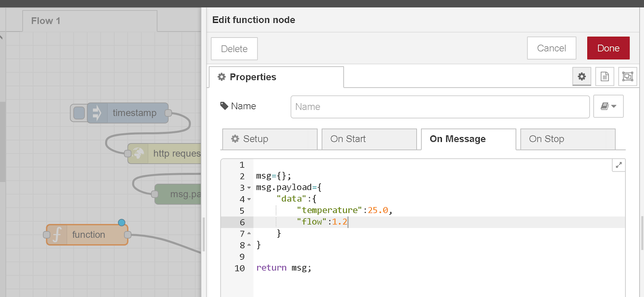
Task: Switch to the On Stop tab
Action: [568, 139]
